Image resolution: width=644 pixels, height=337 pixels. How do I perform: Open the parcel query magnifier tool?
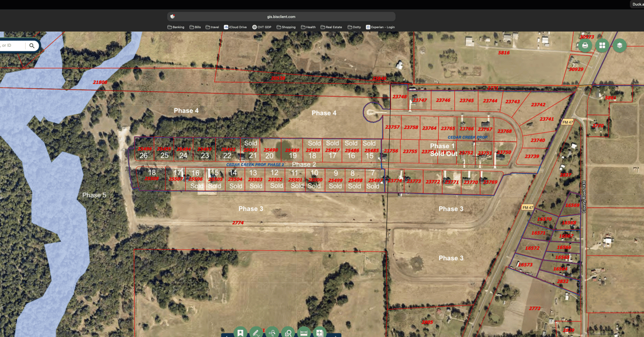tap(288, 332)
